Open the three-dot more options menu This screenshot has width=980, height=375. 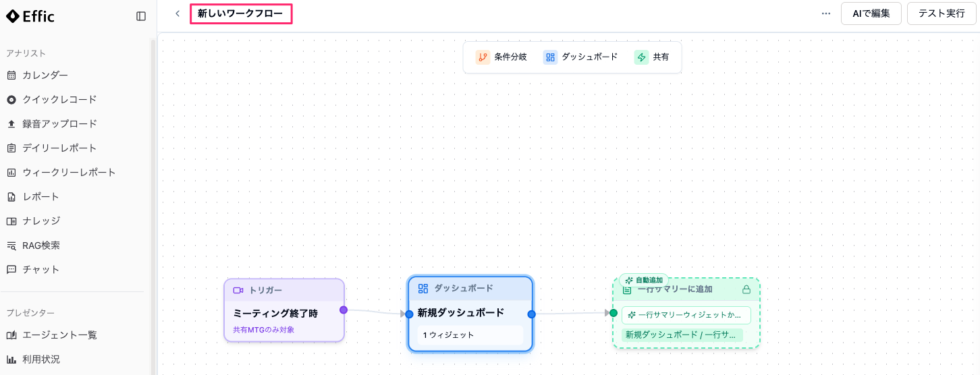826,13
